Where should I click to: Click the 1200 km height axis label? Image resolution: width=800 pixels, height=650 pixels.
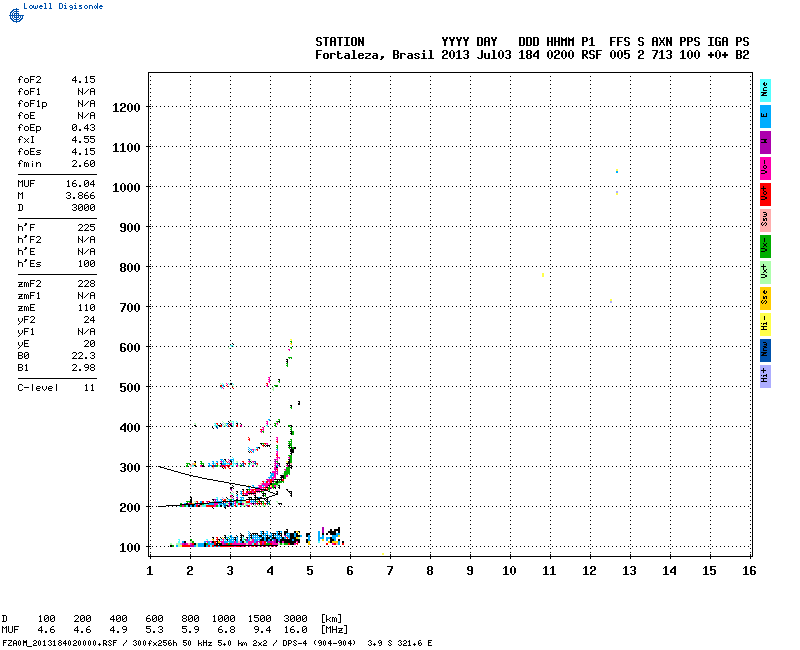[126, 108]
